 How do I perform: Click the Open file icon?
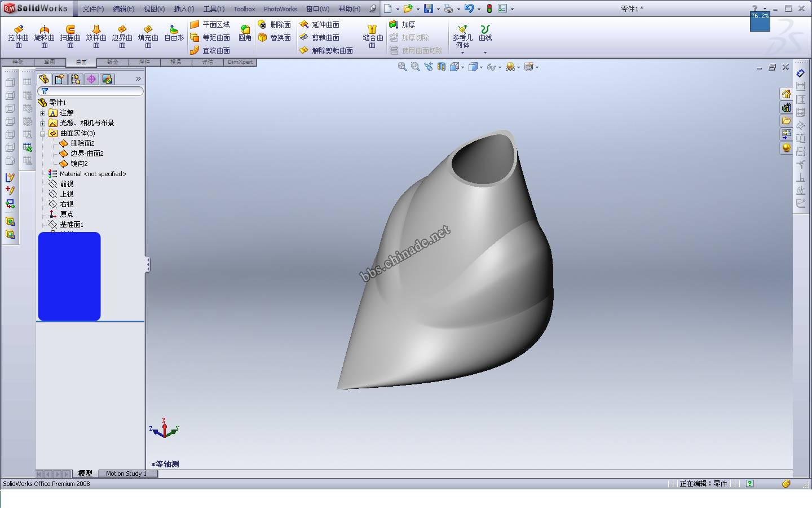tap(408, 8)
